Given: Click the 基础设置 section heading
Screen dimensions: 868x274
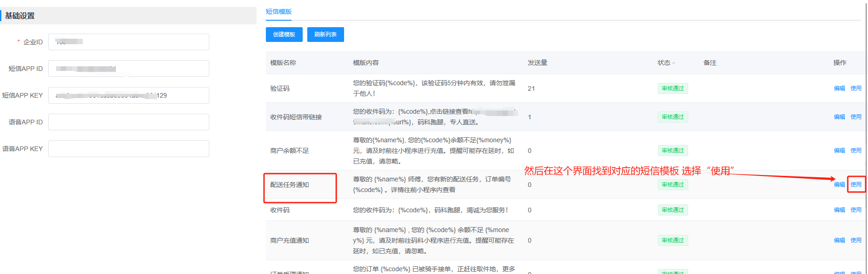Looking at the screenshot, I should [x=20, y=16].
